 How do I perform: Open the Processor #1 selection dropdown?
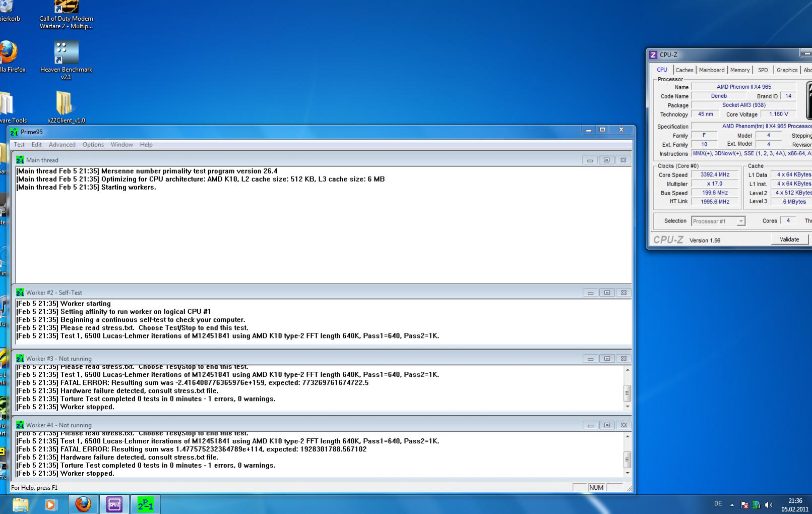click(718, 221)
